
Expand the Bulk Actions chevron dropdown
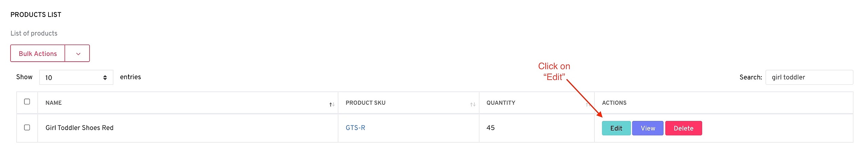tap(78, 54)
